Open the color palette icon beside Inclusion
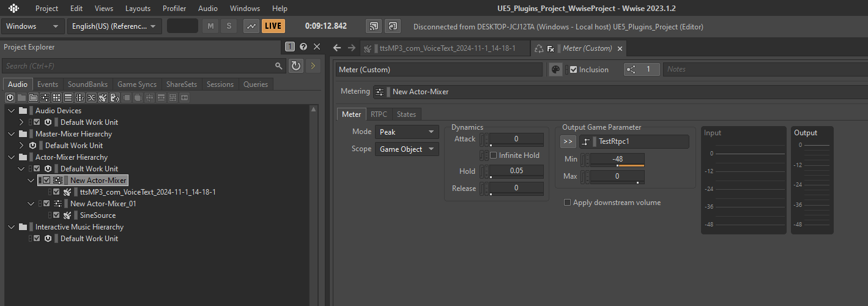 click(555, 69)
